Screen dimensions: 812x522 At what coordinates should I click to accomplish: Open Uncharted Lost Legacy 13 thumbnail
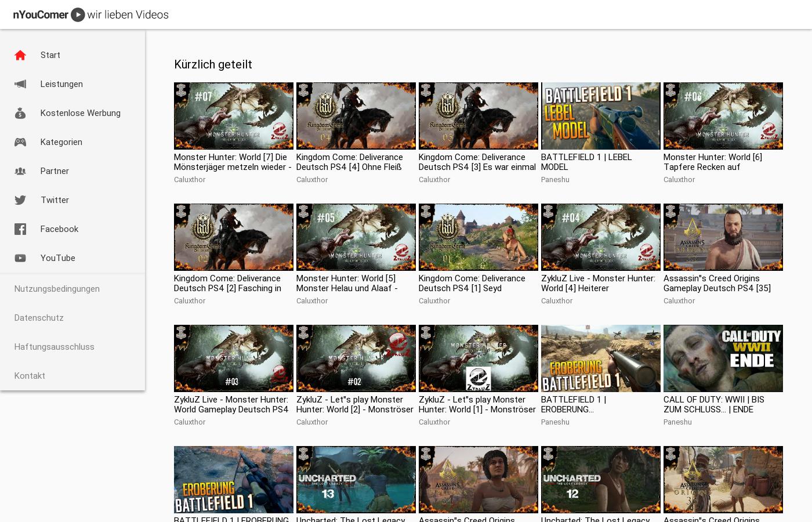[356, 480]
